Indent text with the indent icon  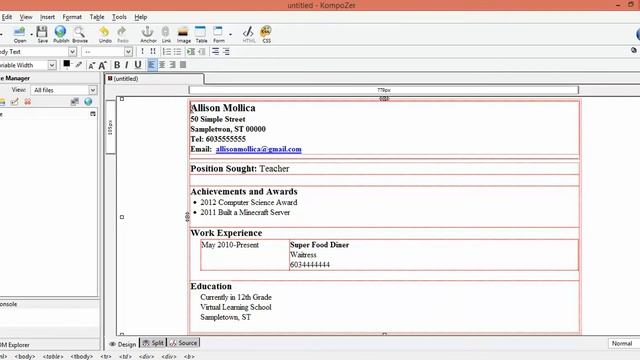pos(191,52)
